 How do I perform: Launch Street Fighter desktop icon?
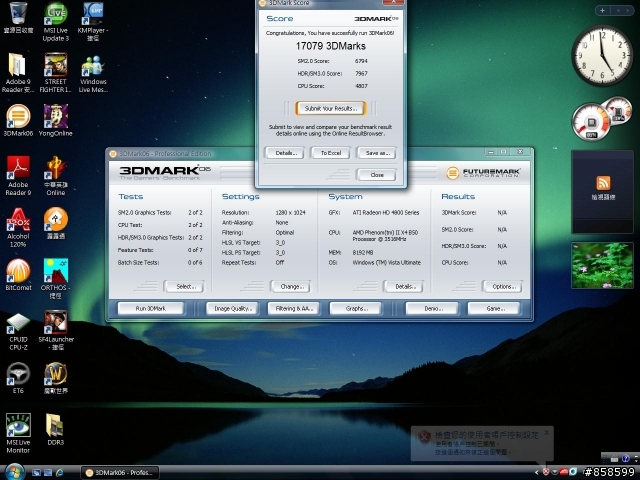click(x=56, y=73)
